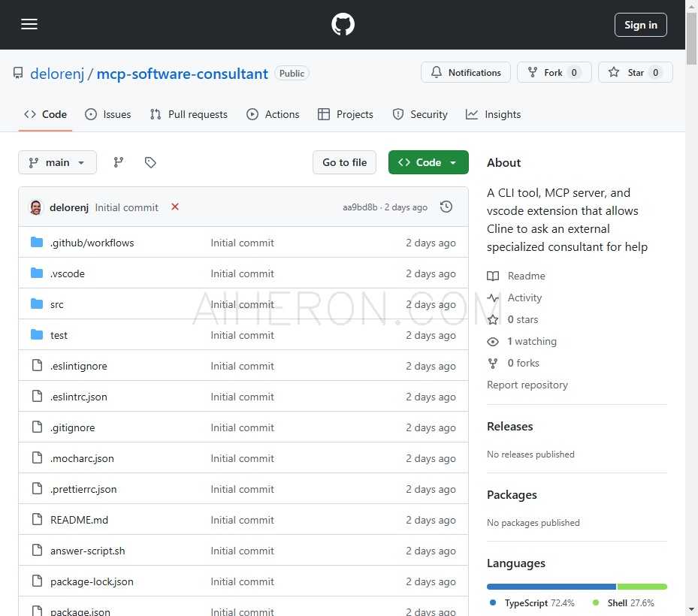Click delorenj's avatar in the commit row
Screen dimensions: 698x616
(x=36, y=207)
